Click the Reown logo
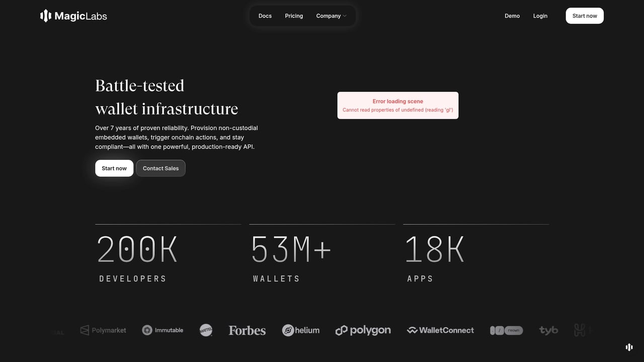Screen dimensions: 644x362 coord(506,330)
